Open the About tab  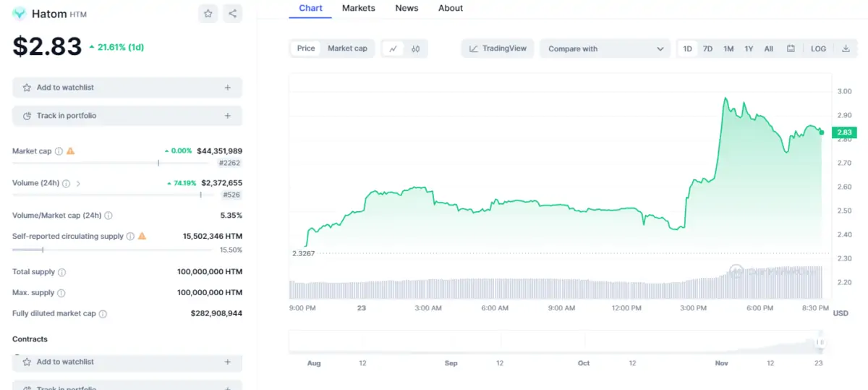(x=451, y=8)
